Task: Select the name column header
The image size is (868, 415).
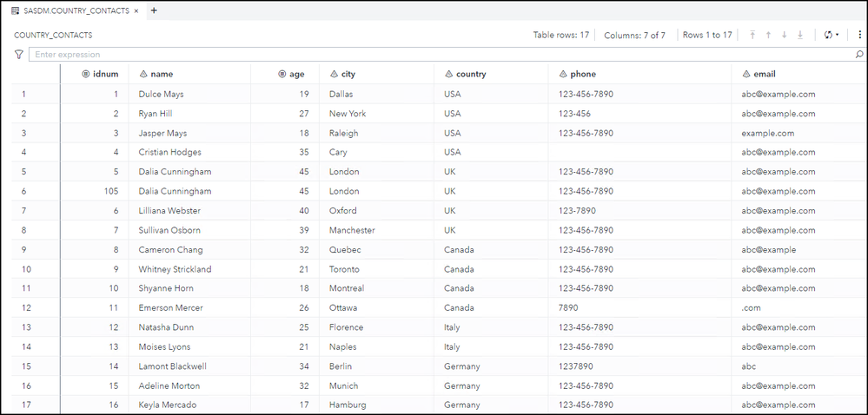Action: click(x=162, y=74)
